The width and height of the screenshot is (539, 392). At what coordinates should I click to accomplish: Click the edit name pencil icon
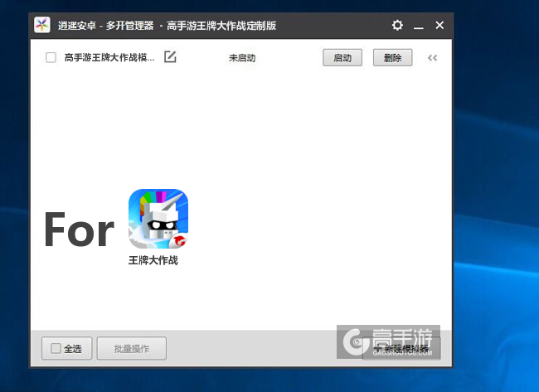pos(170,56)
